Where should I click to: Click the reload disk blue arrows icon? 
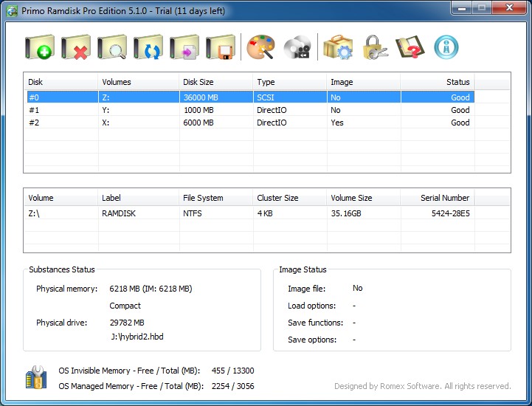pyautogui.click(x=148, y=47)
